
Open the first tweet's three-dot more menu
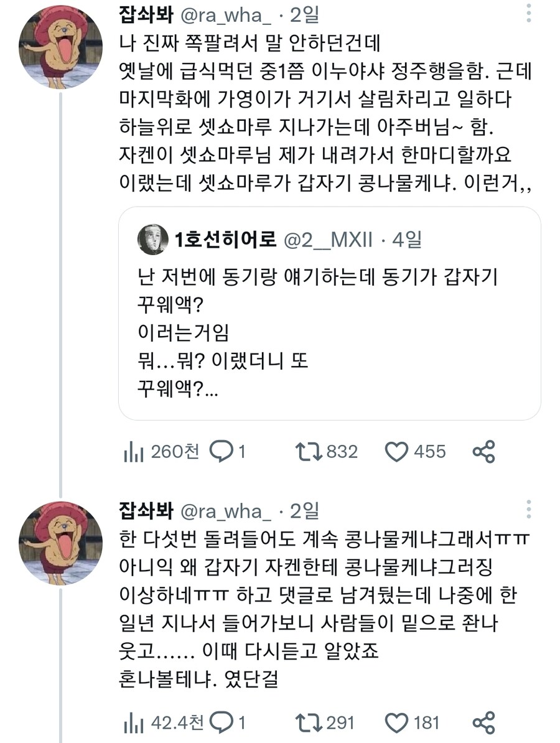pyautogui.click(x=528, y=13)
